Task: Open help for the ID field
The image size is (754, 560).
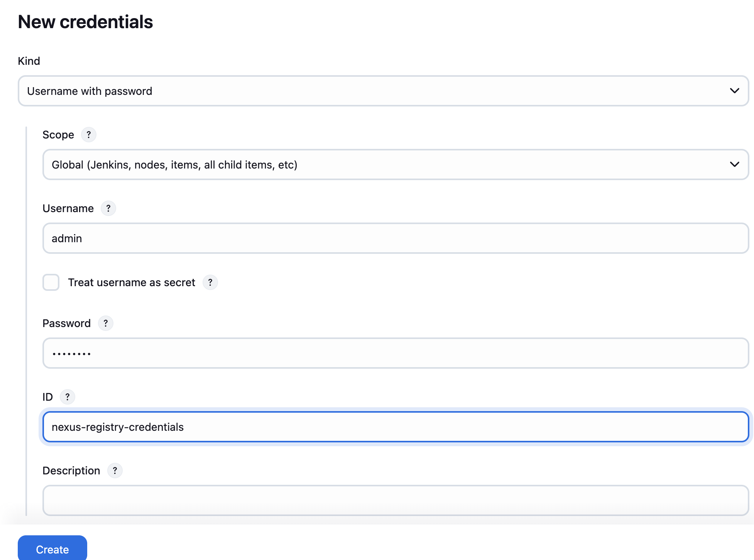Action: pos(68,397)
